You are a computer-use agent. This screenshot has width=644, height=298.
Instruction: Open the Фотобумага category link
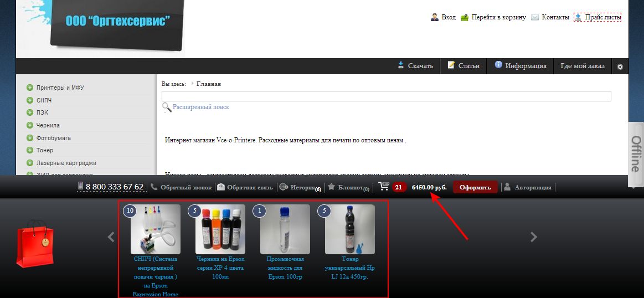point(54,138)
